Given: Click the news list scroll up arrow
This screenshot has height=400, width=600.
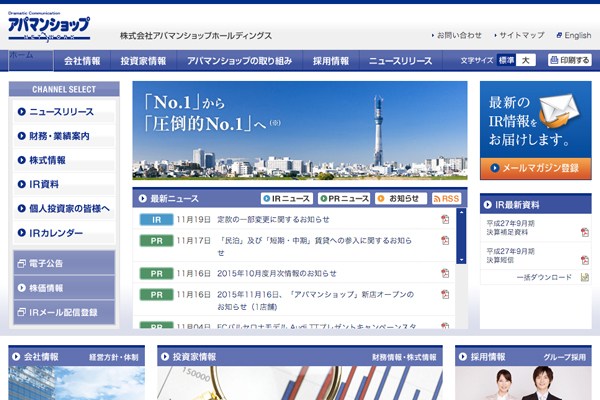Looking at the screenshot, I should pyautogui.click(x=461, y=212).
